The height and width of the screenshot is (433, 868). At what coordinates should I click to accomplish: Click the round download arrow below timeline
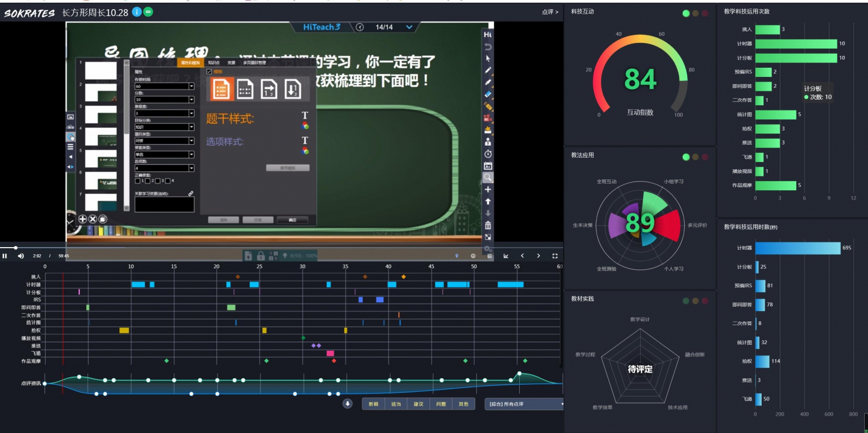pos(348,404)
